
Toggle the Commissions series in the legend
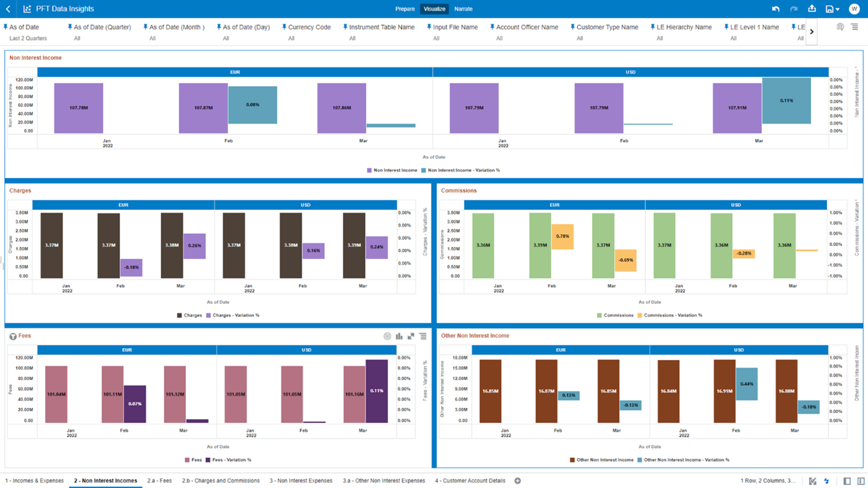click(x=619, y=315)
